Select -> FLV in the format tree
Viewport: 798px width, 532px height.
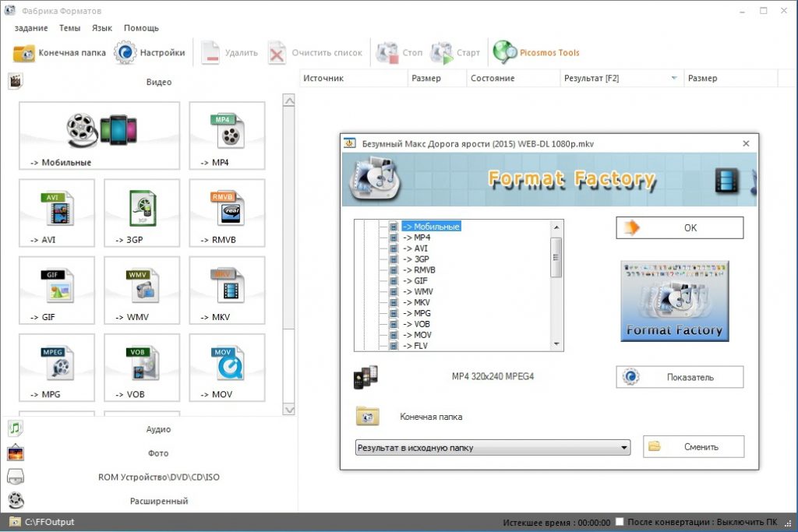tap(415, 346)
